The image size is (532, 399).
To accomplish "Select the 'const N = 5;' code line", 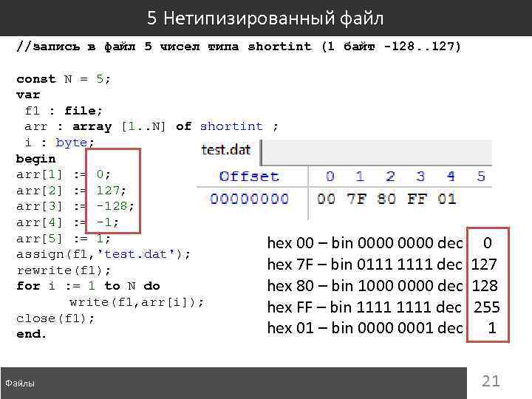I will (64, 79).
